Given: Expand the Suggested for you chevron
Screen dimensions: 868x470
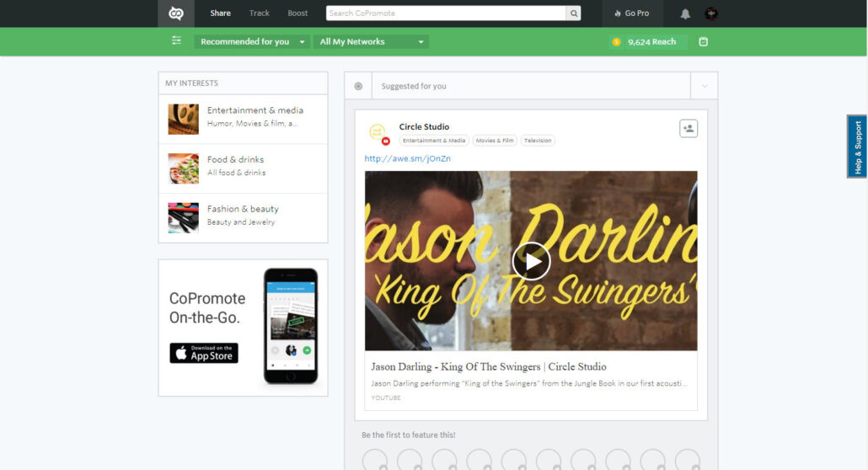Looking at the screenshot, I should (x=705, y=86).
